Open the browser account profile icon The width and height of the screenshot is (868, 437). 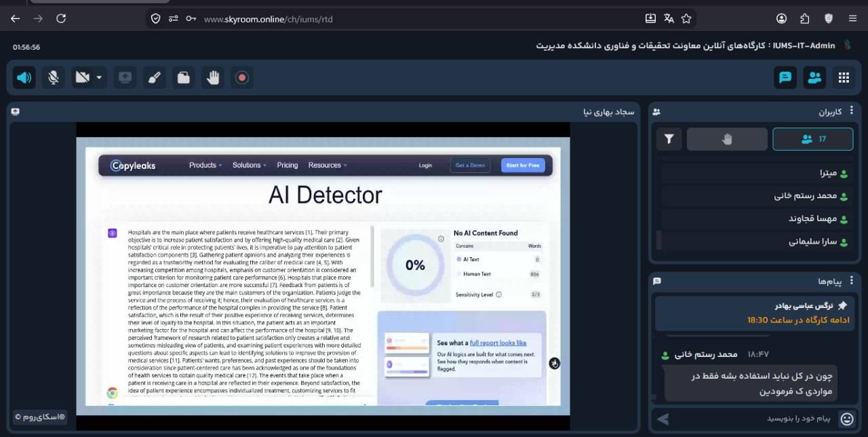click(x=782, y=18)
